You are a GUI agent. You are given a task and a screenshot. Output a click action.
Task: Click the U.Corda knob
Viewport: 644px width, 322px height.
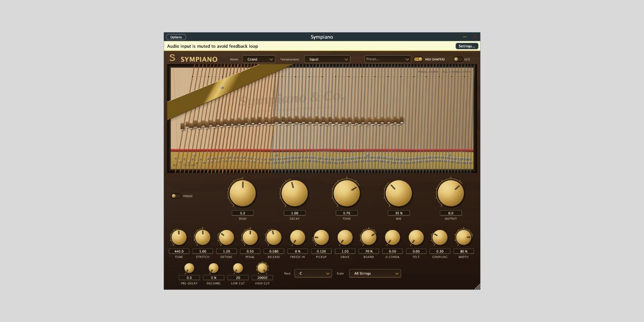[392, 238]
